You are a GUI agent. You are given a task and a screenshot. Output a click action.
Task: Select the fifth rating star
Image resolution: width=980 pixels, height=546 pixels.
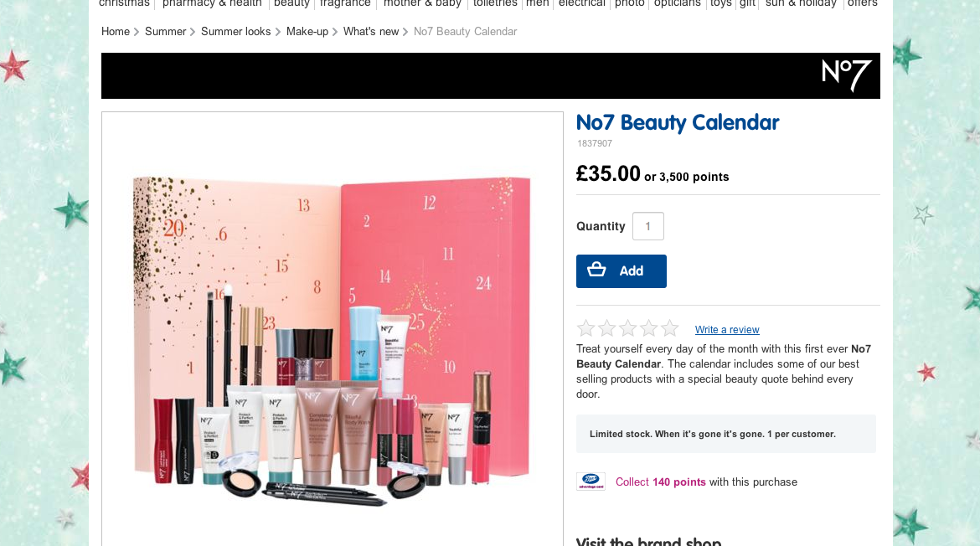coord(669,328)
